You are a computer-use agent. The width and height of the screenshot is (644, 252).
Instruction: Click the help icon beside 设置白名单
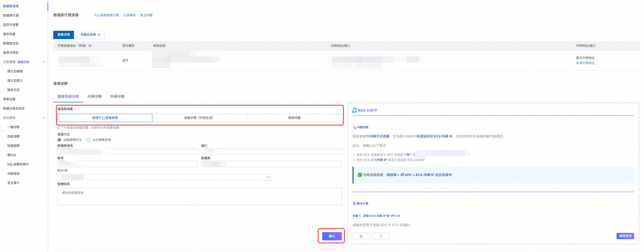click(x=99, y=35)
